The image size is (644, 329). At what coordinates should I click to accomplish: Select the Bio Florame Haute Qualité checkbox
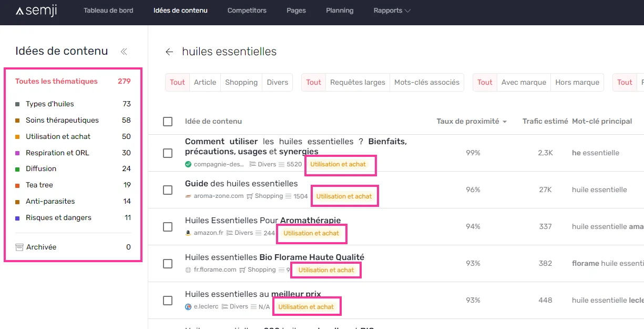coord(168,264)
